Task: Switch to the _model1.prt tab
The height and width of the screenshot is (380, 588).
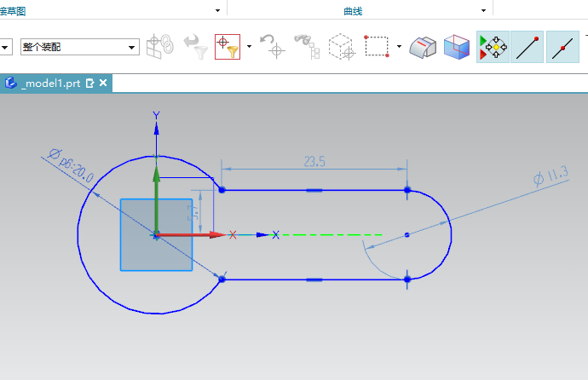Action: coord(51,83)
